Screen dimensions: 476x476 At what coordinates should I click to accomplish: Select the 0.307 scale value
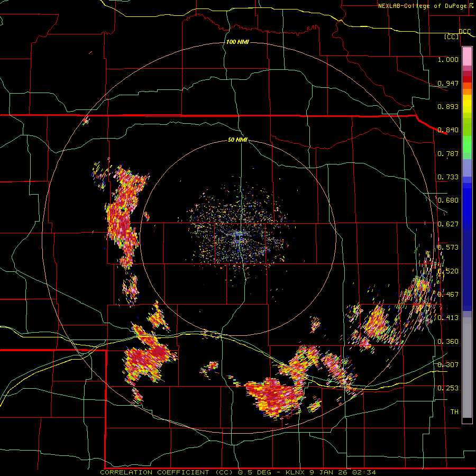click(x=448, y=364)
